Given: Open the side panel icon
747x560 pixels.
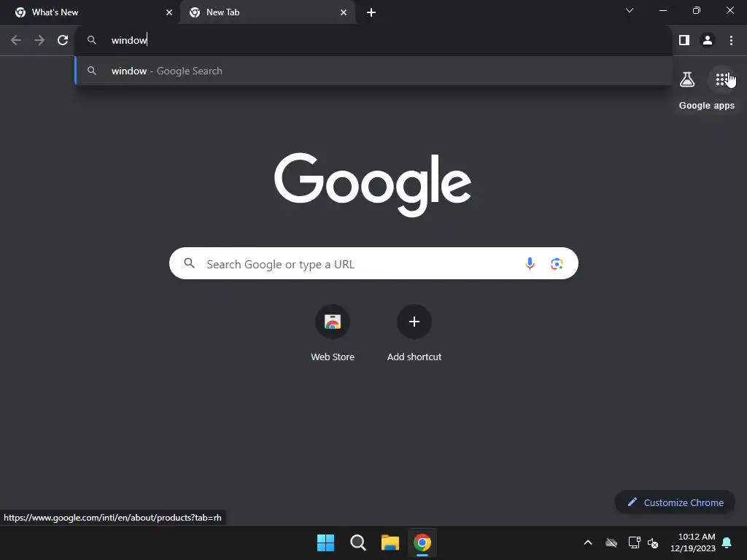Looking at the screenshot, I should [x=684, y=41].
